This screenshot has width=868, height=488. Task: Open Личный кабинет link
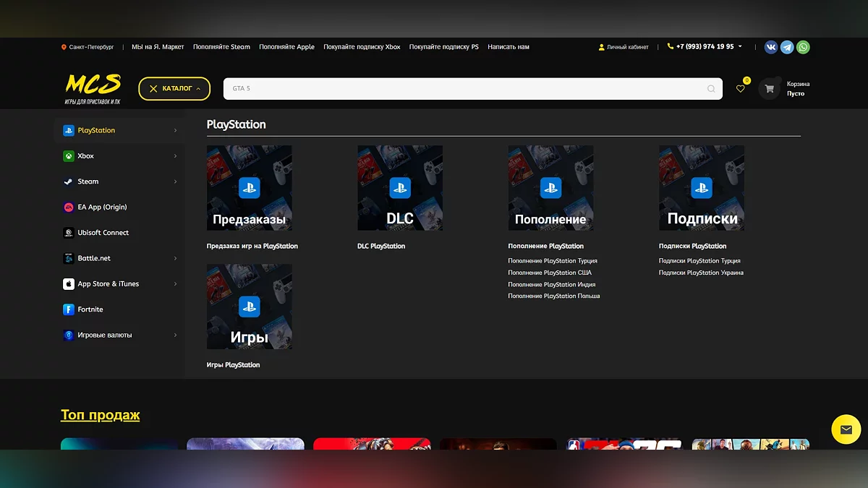[628, 47]
